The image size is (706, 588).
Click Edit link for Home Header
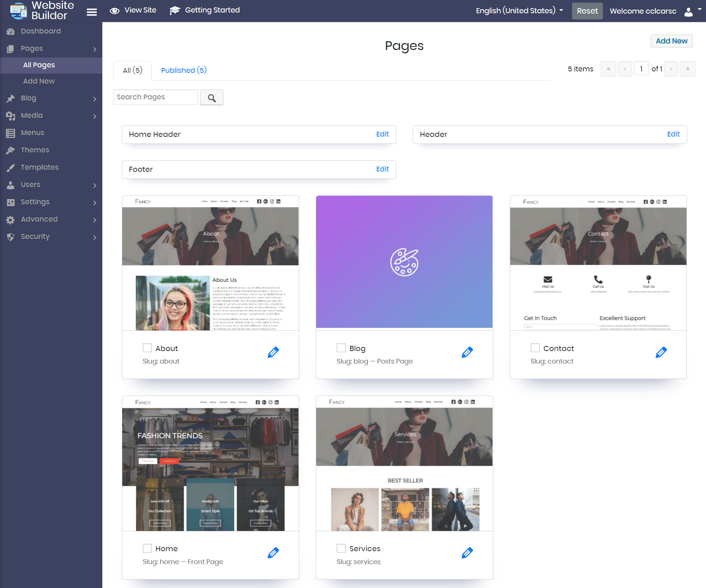tap(382, 134)
